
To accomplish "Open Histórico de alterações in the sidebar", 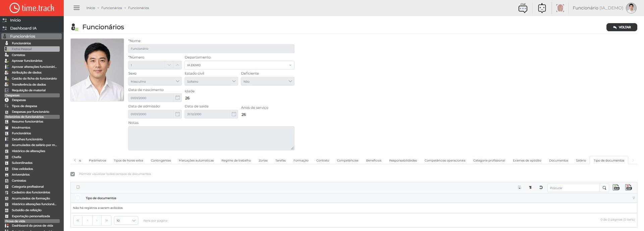I will [x=28, y=151].
